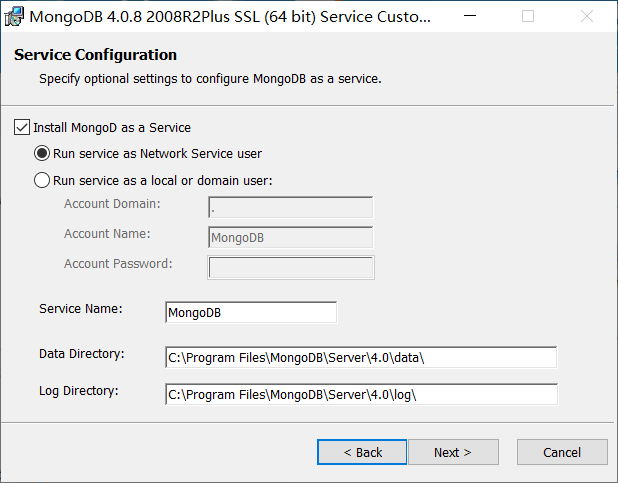Focus the Log Directory path field
The image size is (618, 483).
pyautogui.click(x=360, y=394)
